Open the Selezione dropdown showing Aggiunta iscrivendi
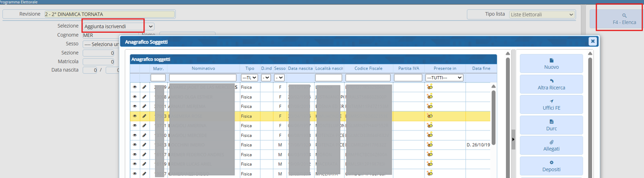Screen dimensions: 644x178 [x=118, y=27]
